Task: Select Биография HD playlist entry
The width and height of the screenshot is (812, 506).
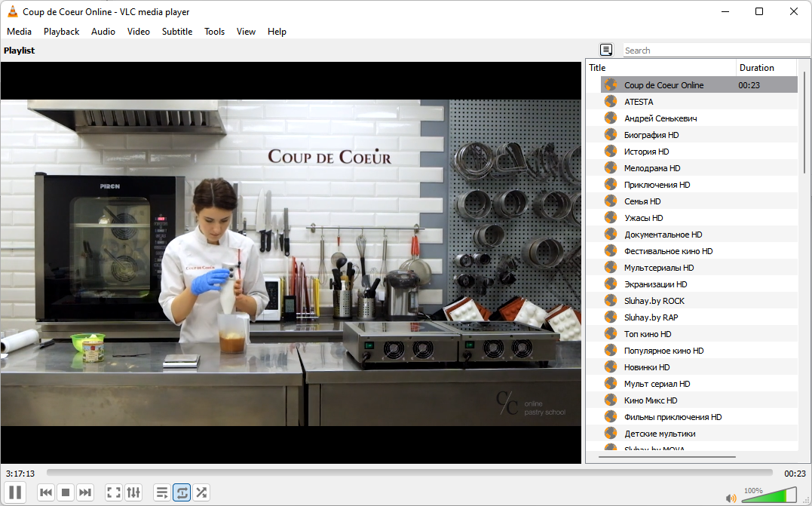Action: 699,135
